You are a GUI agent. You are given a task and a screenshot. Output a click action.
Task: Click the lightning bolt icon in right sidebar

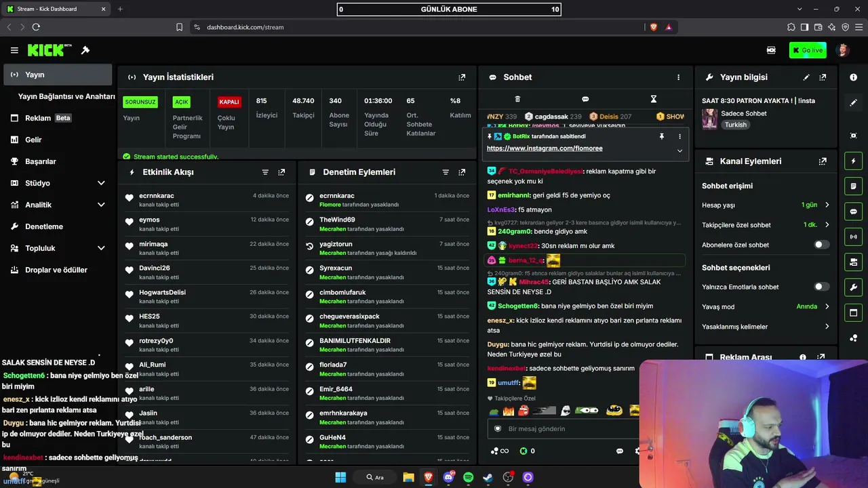click(x=853, y=161)
